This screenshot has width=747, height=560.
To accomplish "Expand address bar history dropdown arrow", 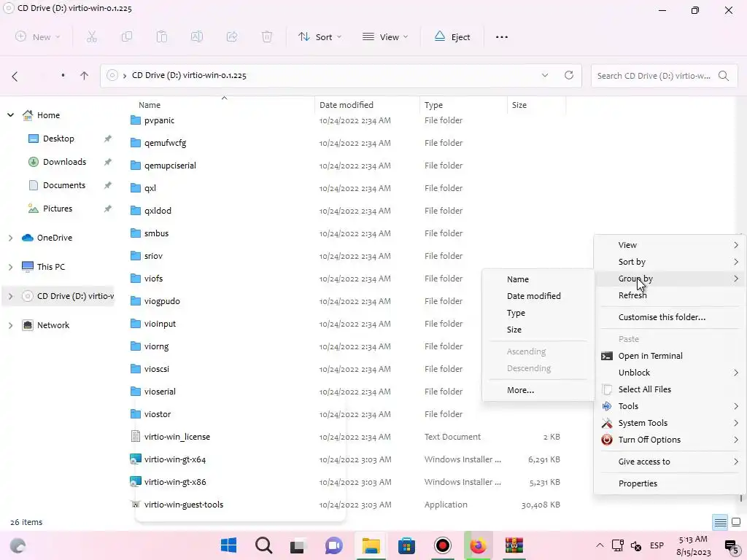I will (544, 75).
